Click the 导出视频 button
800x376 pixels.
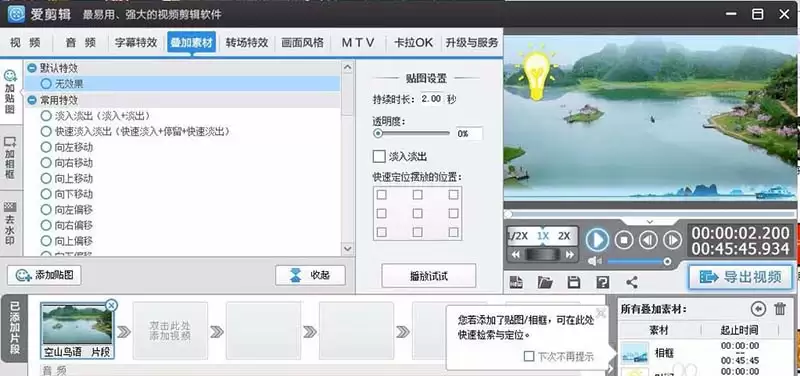741,277
